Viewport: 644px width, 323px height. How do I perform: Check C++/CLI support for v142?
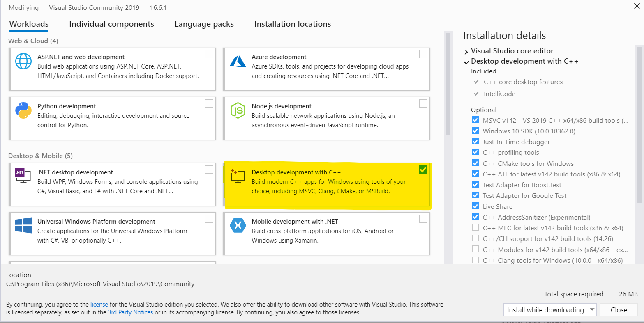[475, 238]
